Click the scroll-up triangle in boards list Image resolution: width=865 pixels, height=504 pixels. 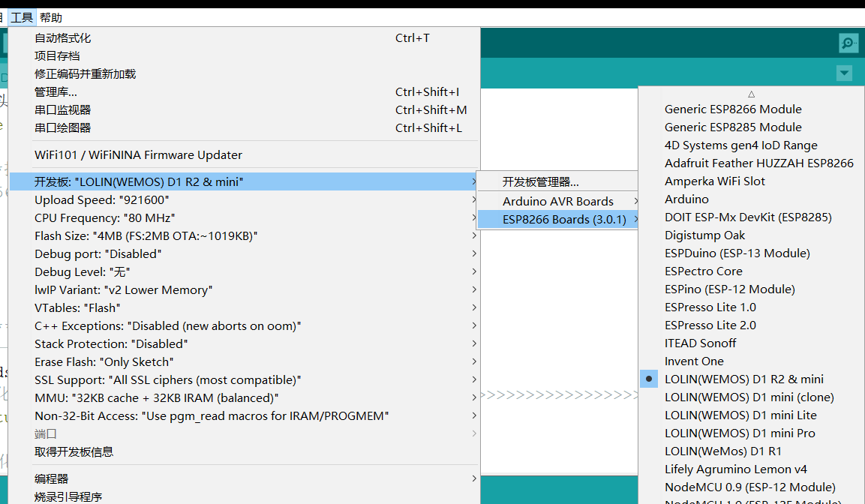click(x=751, y=94)
